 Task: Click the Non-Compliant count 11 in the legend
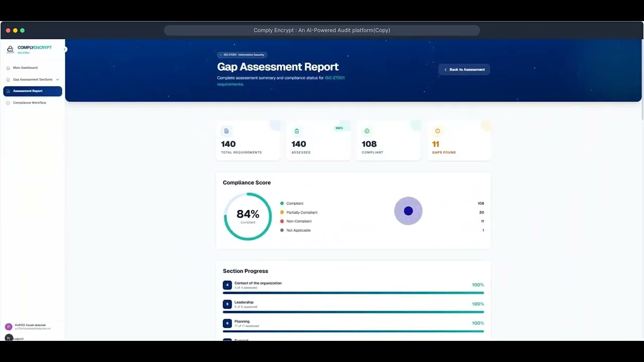point(482,221)
